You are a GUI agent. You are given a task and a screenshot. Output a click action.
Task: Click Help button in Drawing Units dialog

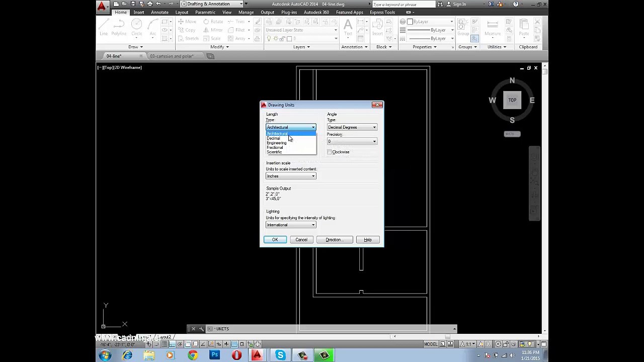pos(368,240)
